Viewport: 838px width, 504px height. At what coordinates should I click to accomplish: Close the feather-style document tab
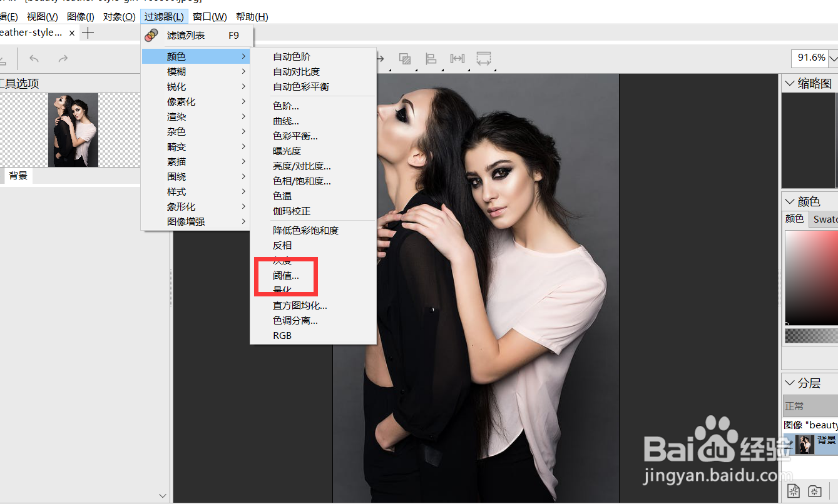click(72, 33)
